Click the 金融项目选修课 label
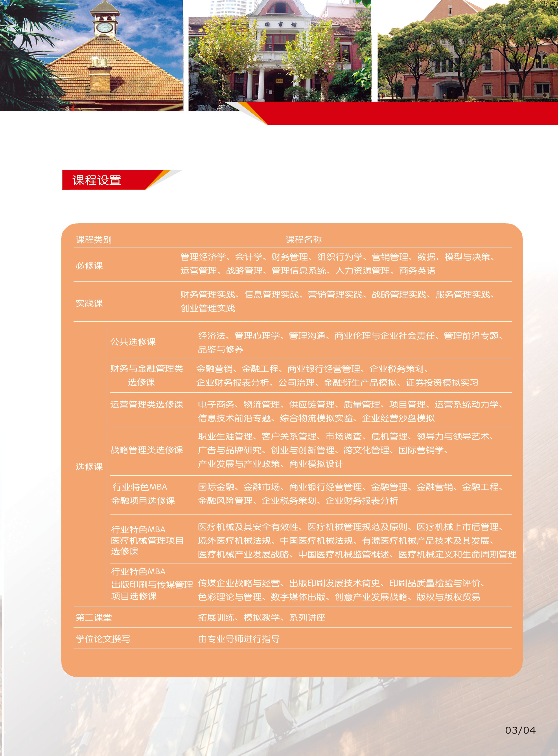 coord(143,500)
